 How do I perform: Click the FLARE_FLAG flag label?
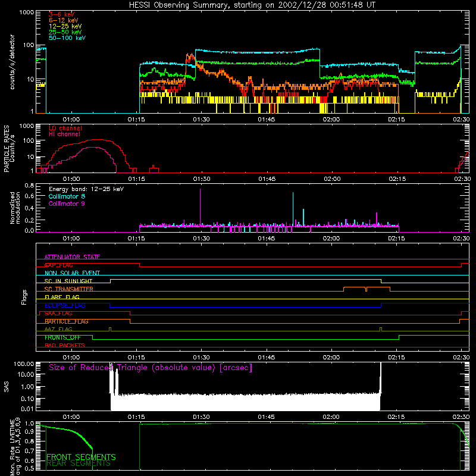coord(62,297)
